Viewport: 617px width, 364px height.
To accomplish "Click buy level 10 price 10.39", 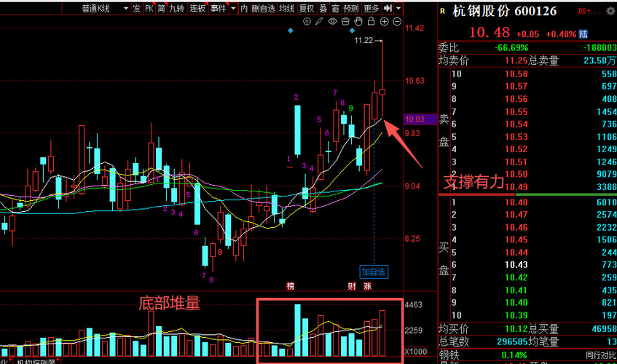I will pyautogui.click(x=516, y=315).
